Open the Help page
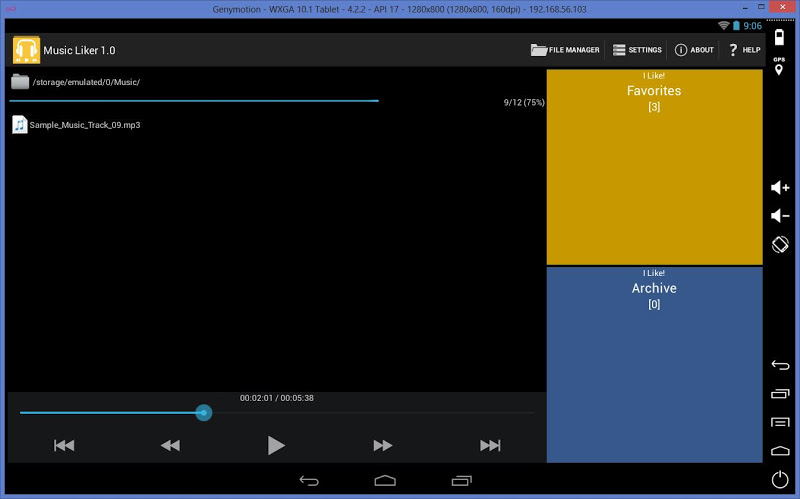The height and width of the screenshot is (499, 800). tap(744, 50)
